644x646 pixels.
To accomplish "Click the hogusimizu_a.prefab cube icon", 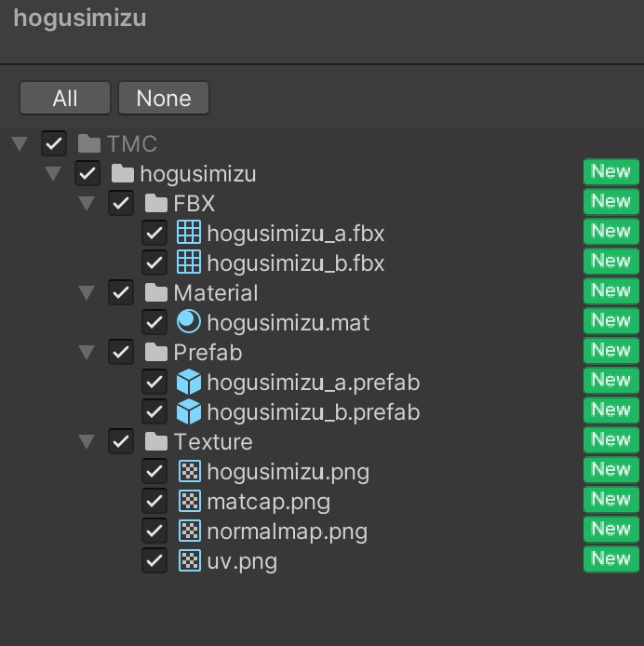I will (189, 382).
